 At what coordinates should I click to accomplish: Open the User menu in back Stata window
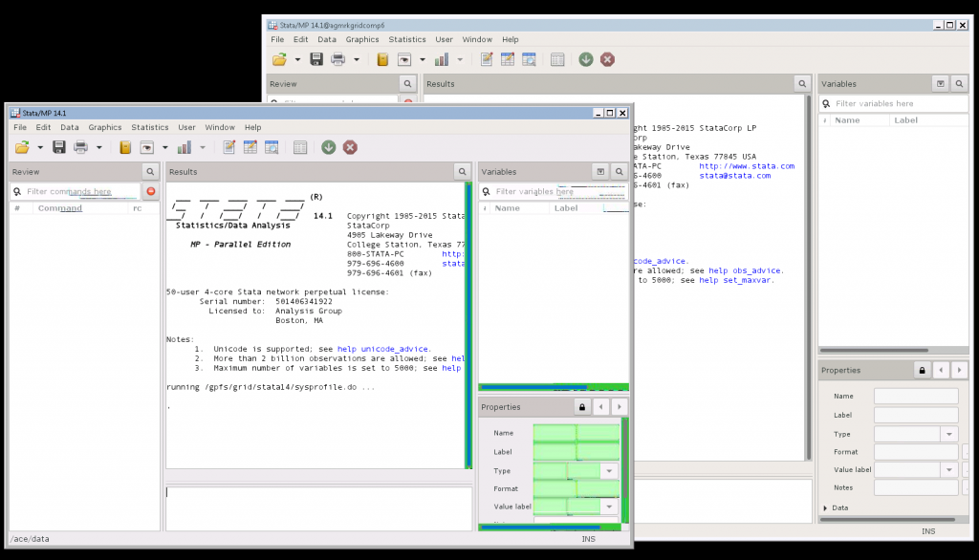click(444, 39)
